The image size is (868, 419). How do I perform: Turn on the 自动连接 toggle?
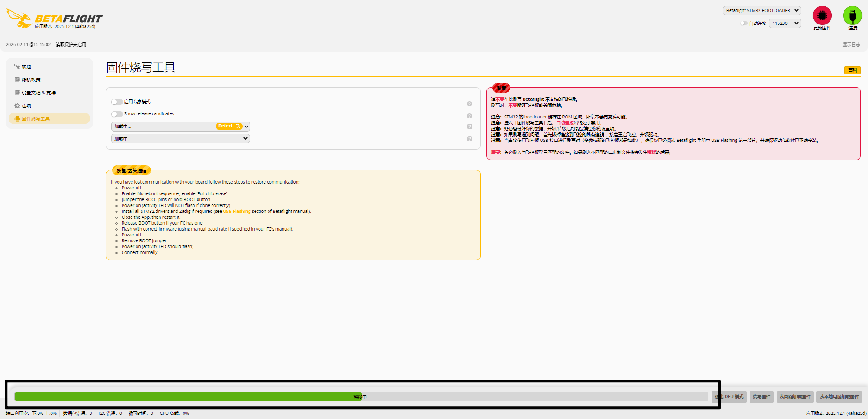743,24
